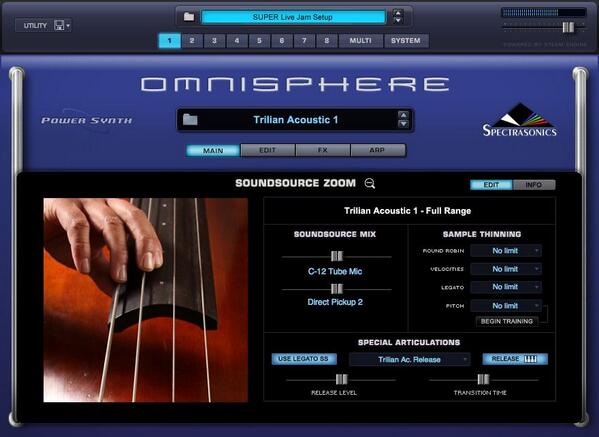Open the Pitch limit dropdown

[x=506, y=306]
